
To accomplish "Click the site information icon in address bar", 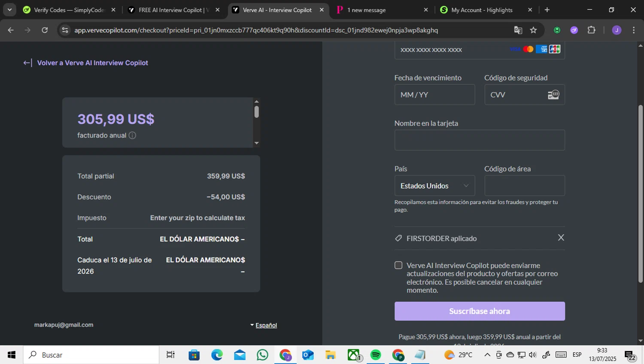I will pyautogui.click(x=65, y=30).
